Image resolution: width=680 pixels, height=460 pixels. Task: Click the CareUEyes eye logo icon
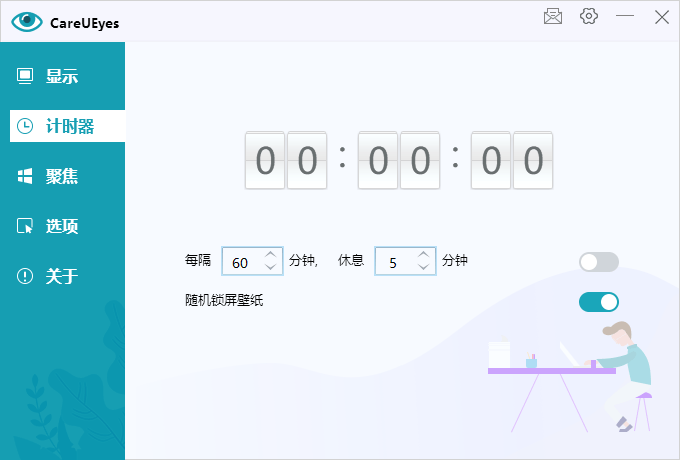pos(26,21)
